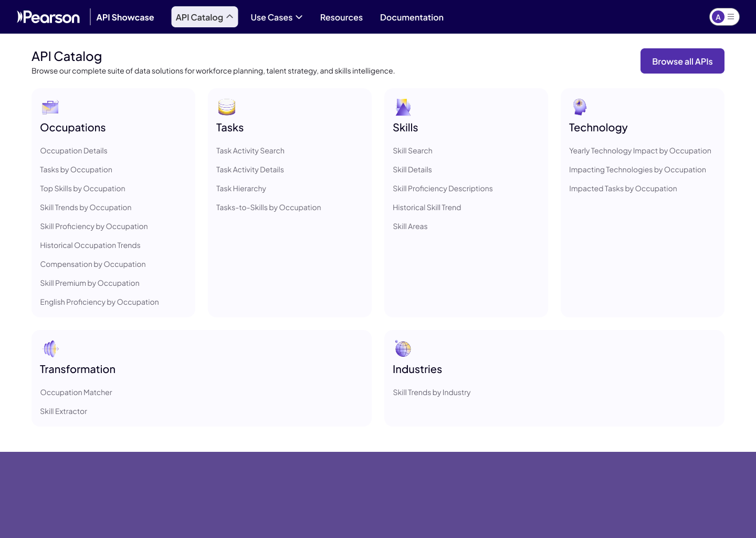Viewport: 756px width, 538px height.
Task: Go to the Resources menu item
Action: tap(341, 17)
